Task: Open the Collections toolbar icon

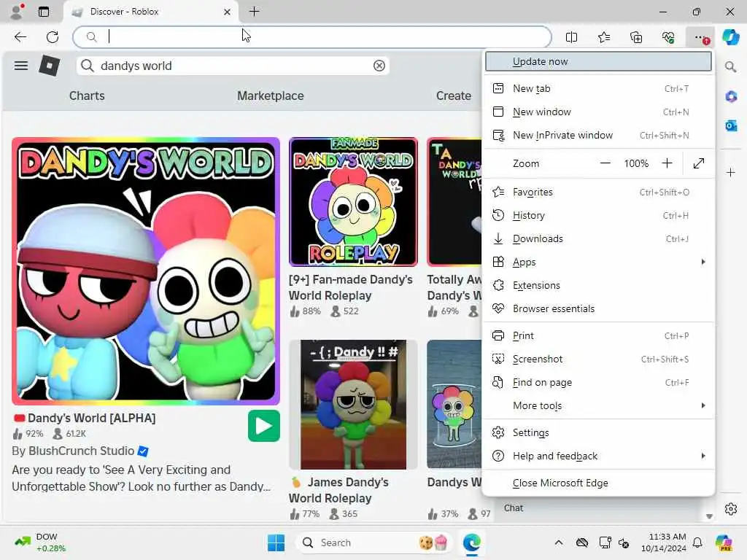Action: click(x=636, y=37)
